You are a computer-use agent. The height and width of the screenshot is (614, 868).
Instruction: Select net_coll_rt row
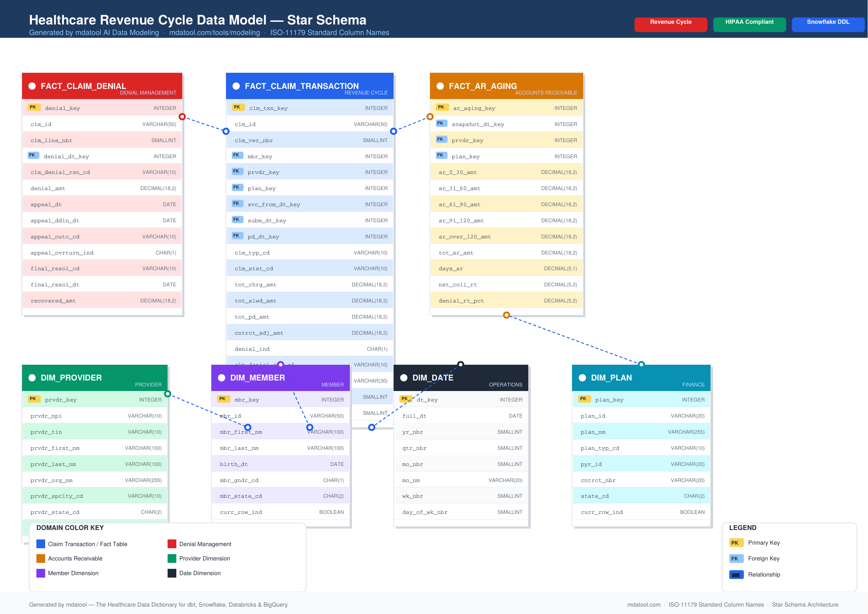(506, 285)
